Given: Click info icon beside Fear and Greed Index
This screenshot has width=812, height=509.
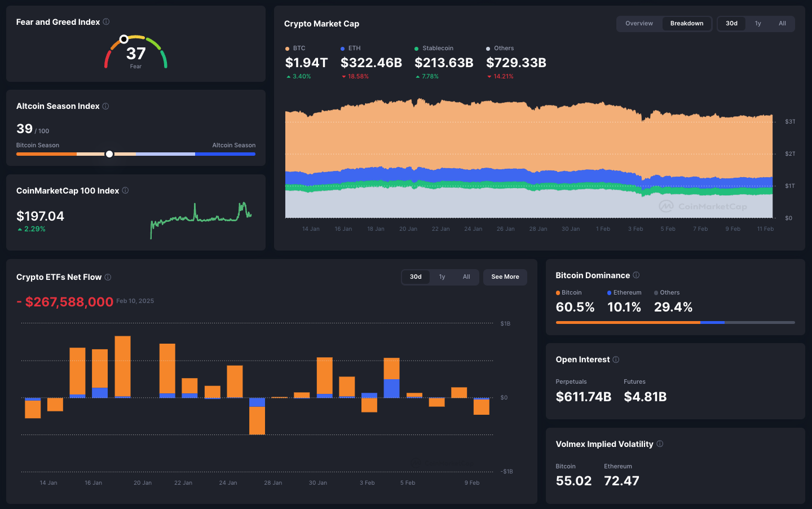Looking at the screenshot, I should coord(106,22).
